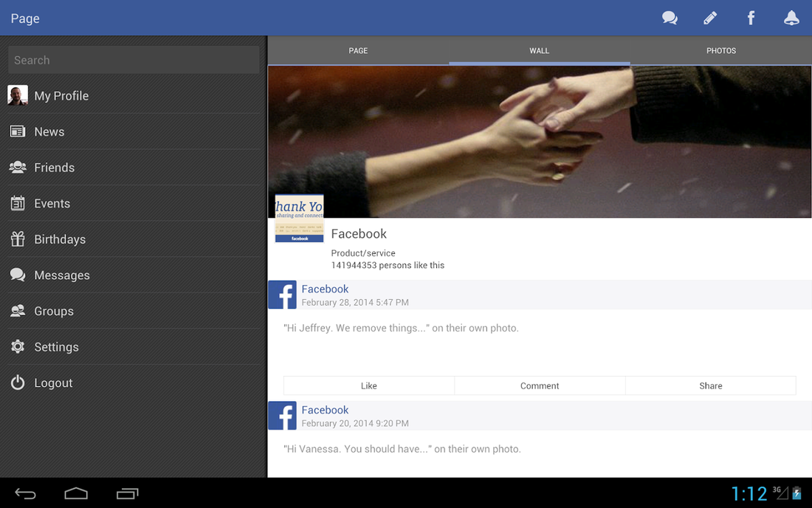
Task: Tap the Facebook page name heading
Action: (x=359, y=234)
